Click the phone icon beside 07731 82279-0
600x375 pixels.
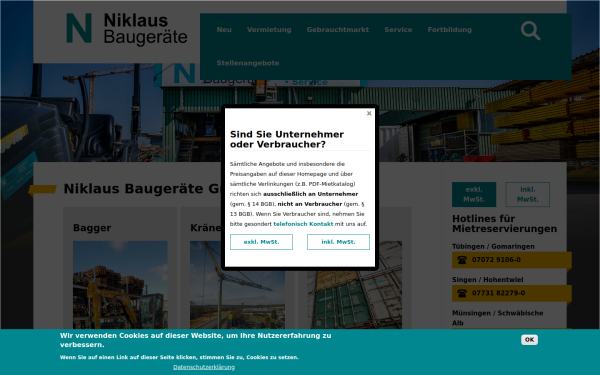click(x=462, y=293)
